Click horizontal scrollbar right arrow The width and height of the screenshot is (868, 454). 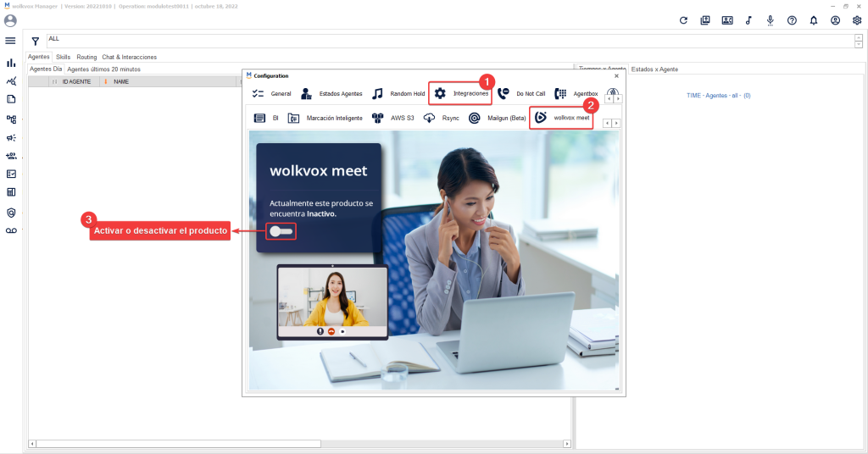pyautogui.click(x=567, y=444)
